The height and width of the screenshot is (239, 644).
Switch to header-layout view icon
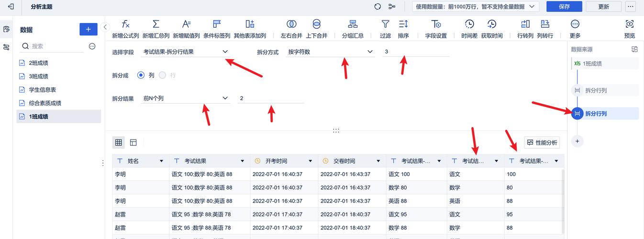[x=133, y=142]
